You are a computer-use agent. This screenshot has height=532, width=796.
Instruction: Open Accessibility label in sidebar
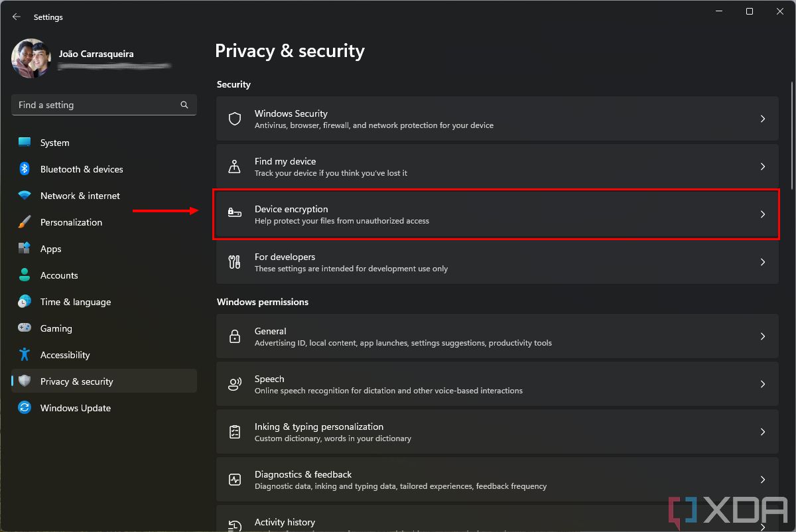[x=65, y=355]
